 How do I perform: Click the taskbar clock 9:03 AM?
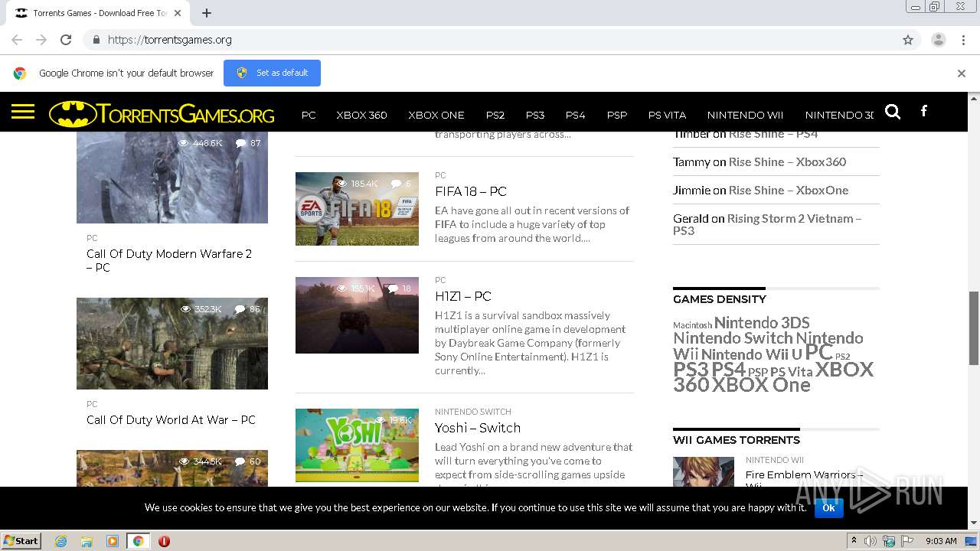coord(941,541)
